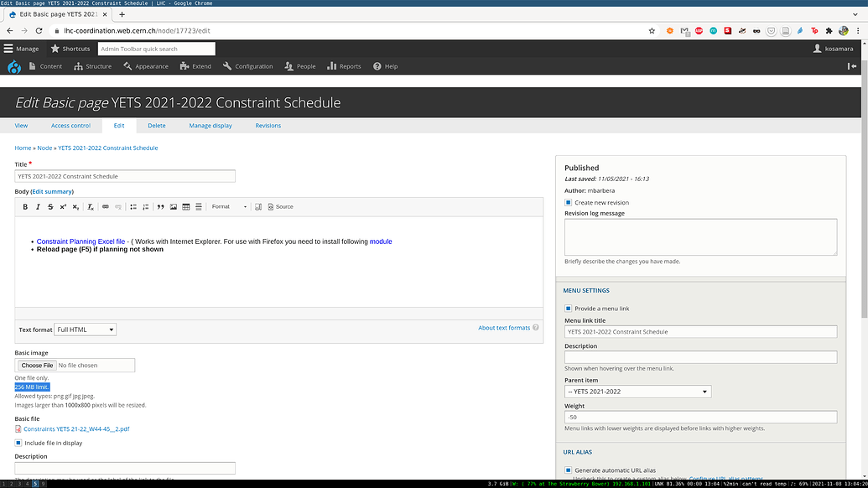
Task: Switch to the Revisions tab
Action: pyautogui.click(x=268, y=126)
